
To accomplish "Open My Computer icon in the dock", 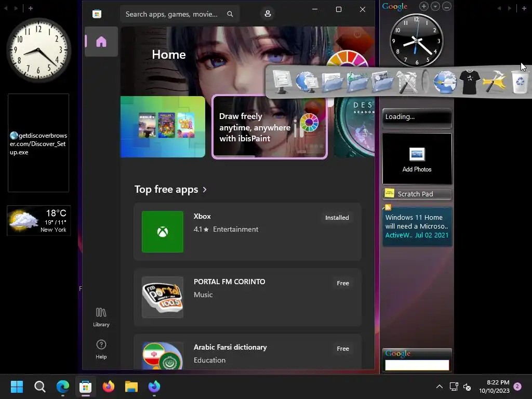I will (282, 82).
